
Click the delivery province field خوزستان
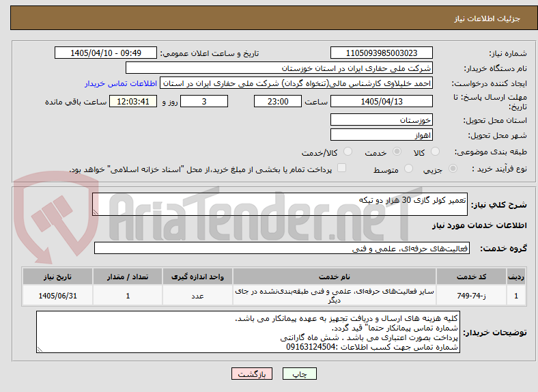pos(381,120)
